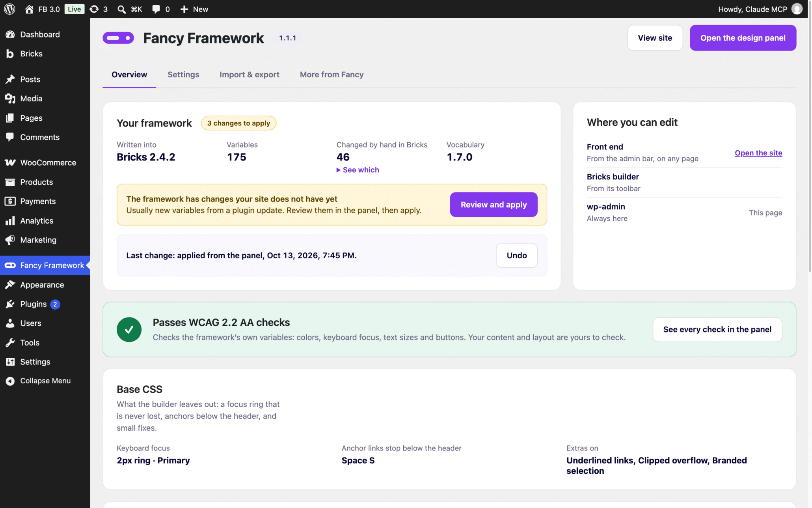Open the Comments sidebar menu item

pos(45,137)
